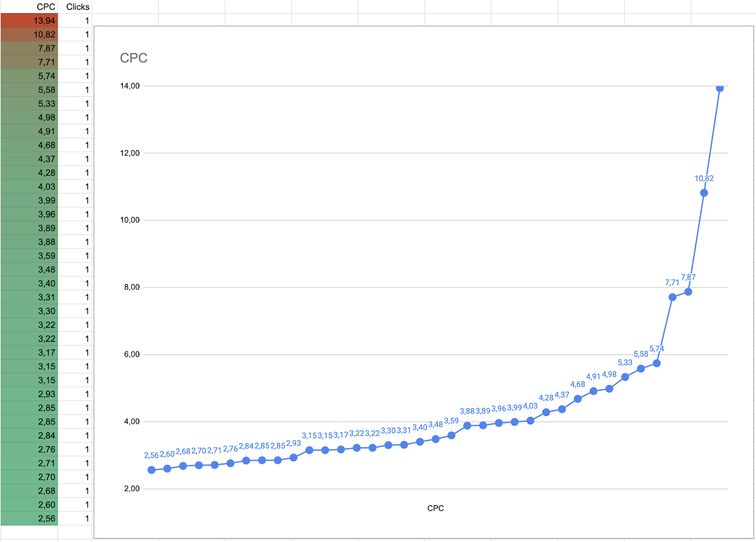The width and height of the screenshot is (756, 542).
Task: Select the 7,87 cell in CPC column
Action: click(x=29, y=48)
